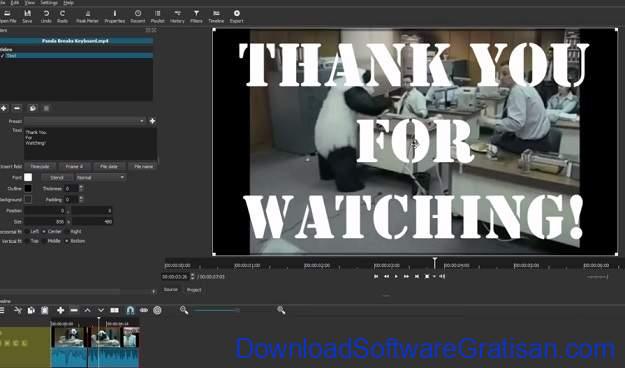This screenshot has height=368, width=625.
Task: Show the History panel
Action: (x=177, y=16)
